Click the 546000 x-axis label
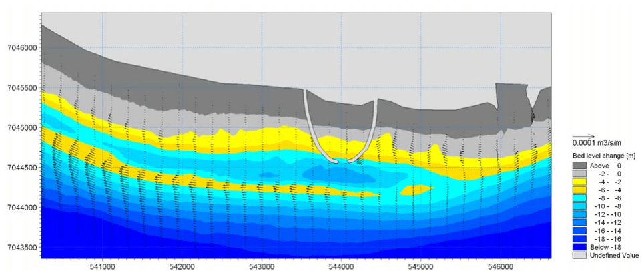 (x=501, y=266)
